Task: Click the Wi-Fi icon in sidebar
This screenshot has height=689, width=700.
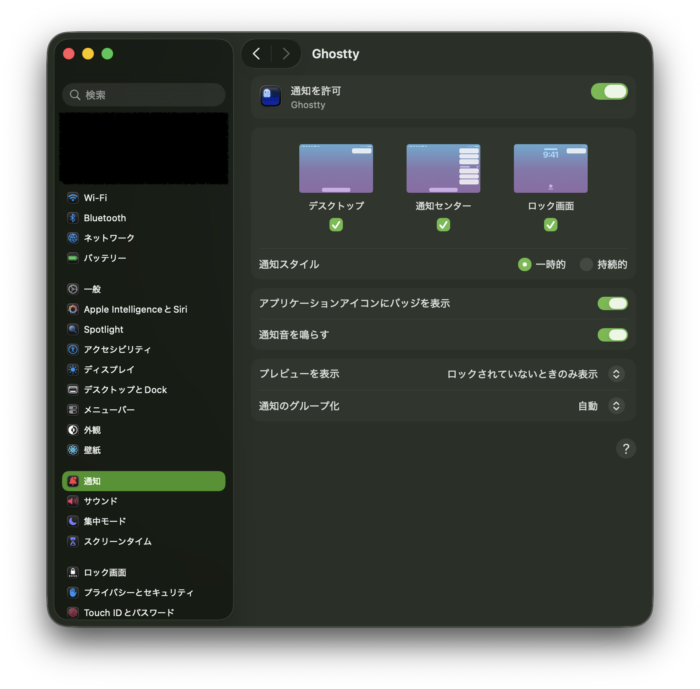Action: tap(73, 198)
